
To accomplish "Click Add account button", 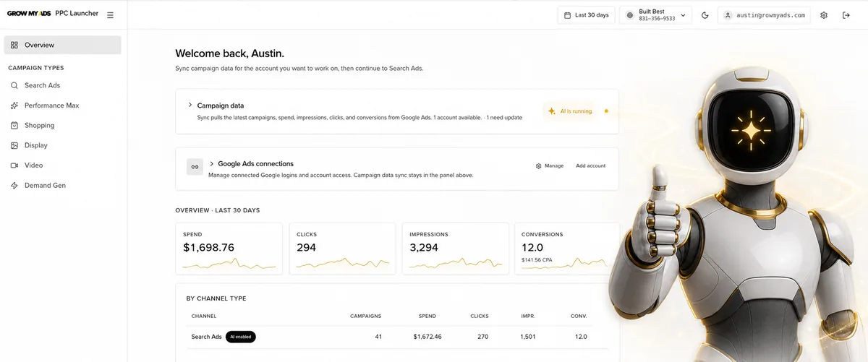I will [590, 166].
